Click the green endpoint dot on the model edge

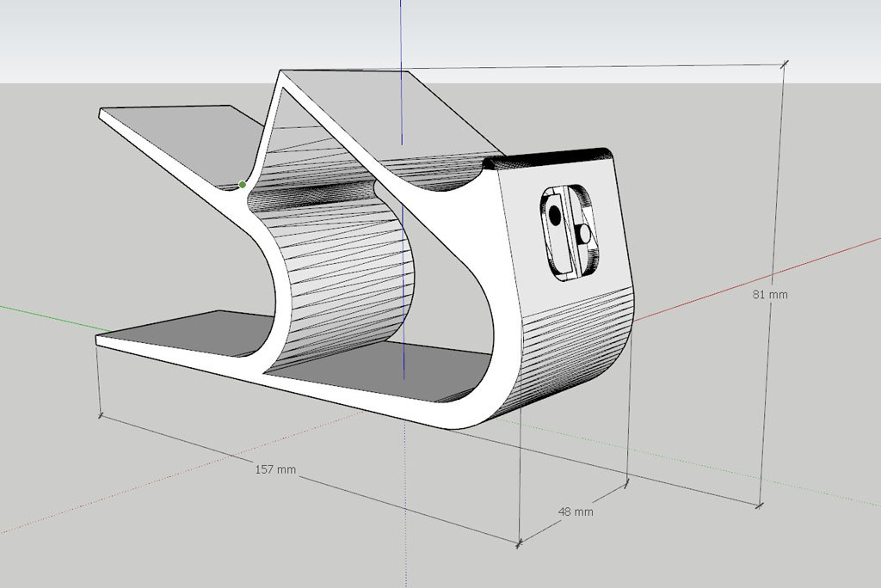(244, 183)
